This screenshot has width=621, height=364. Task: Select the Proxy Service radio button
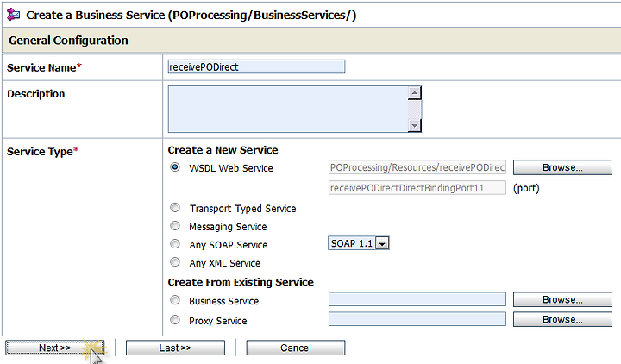point(174,320)
